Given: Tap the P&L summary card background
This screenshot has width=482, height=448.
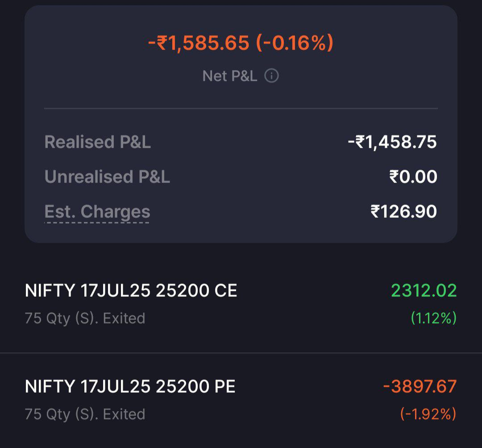Looking at the screenshot, I should tap(241, 124).
